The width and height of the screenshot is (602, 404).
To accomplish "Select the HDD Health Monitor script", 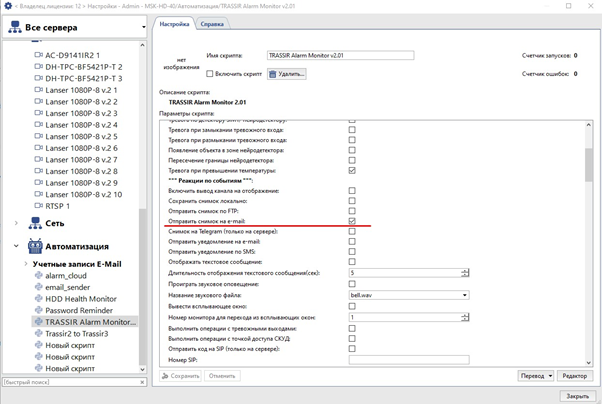I will point(81,298).
